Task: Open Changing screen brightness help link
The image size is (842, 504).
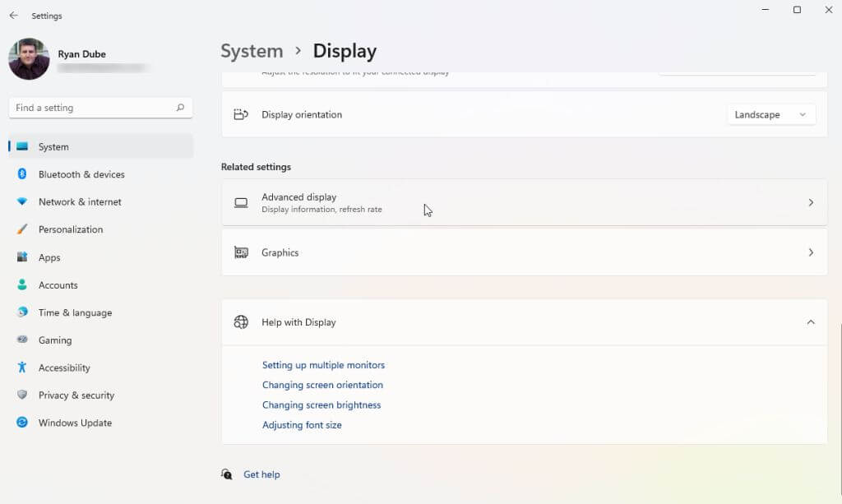Action: click(x=322, y=405)
